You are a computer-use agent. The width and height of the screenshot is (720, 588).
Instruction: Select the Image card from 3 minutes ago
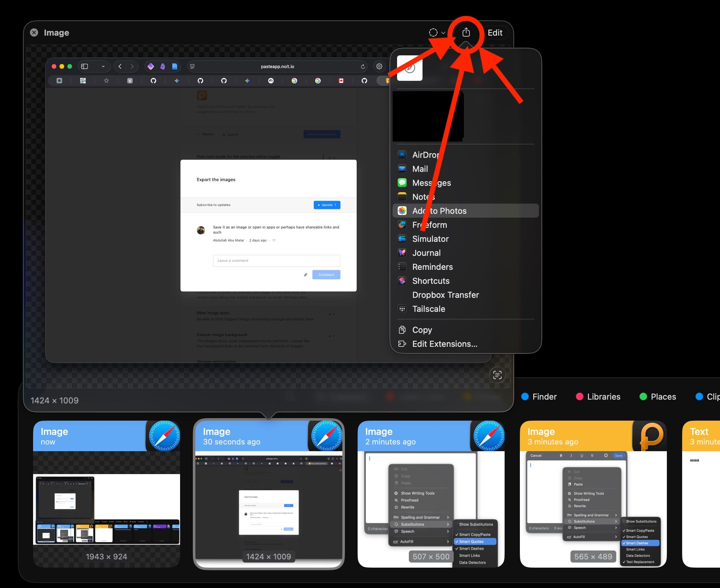click(x=593, y=494)
